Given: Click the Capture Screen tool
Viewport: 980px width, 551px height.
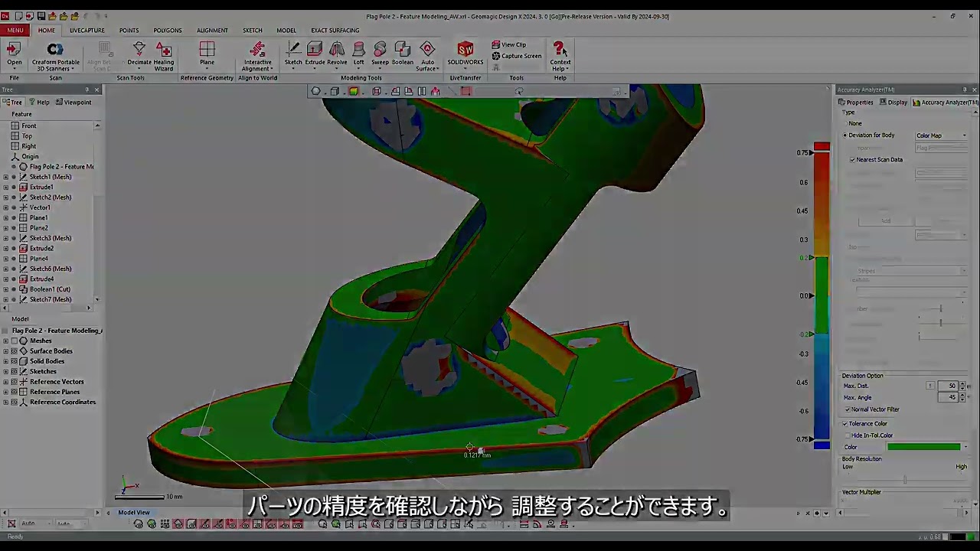Looking at the screenshot, I should [517, 56].
